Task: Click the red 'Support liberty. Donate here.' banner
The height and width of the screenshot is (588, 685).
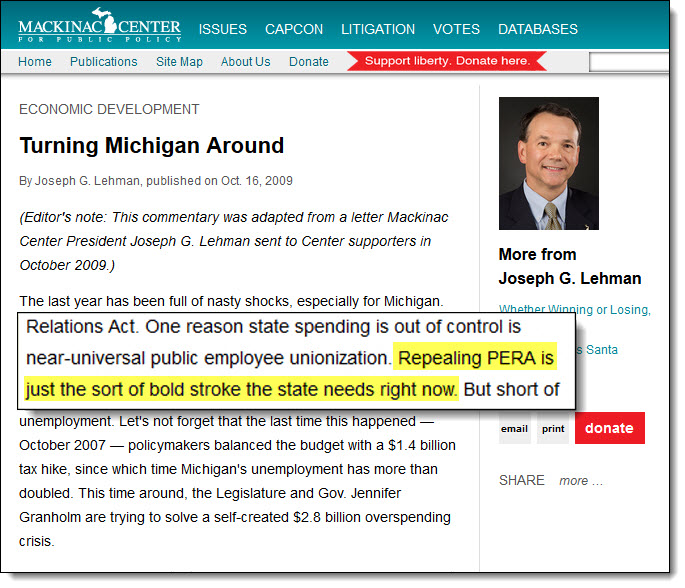Action: click(447, 62)
